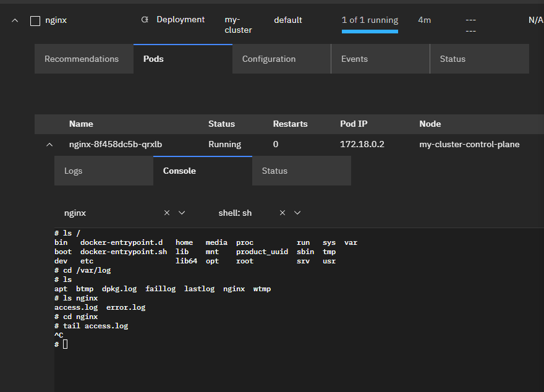Collapse the nginx-8f458dc5b-qrxlb pod row
Screen dimensions: 544x392
(x=49, y=145)
